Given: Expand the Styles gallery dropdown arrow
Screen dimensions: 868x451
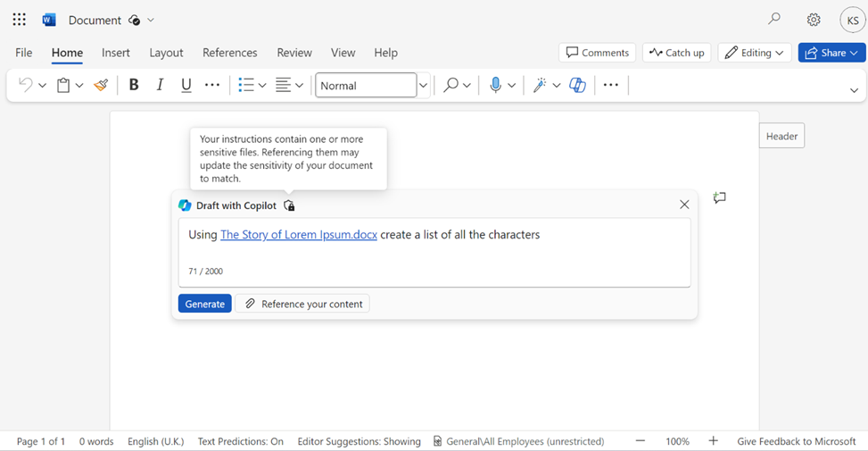Looking at the screenshot, I should pyautogui.click(x=424, y=86).
